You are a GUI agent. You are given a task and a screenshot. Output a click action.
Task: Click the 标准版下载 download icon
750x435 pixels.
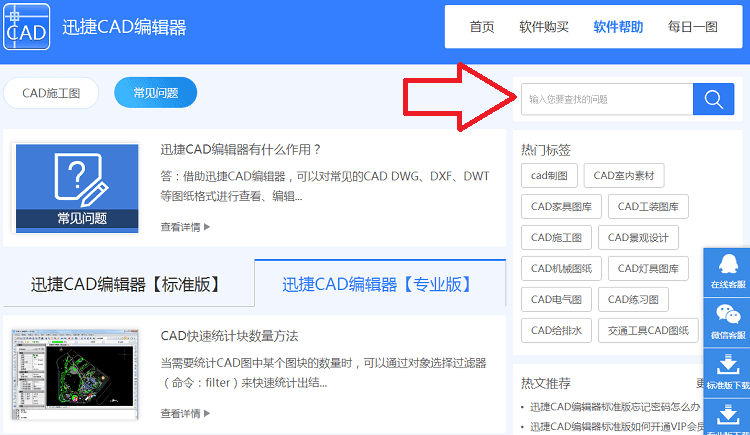[728, 372]
